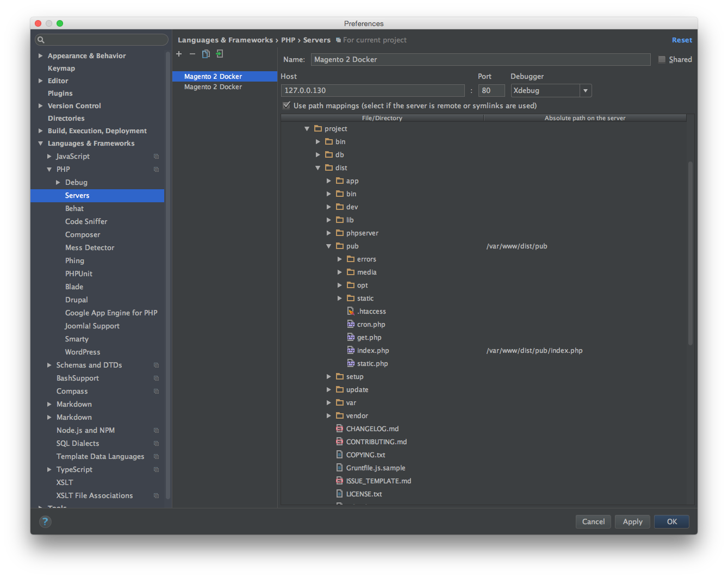The height and width of the screenshot is (578, 728).
Task: Toggle the Shared checkbox
Action: click(x=662, y=59)
